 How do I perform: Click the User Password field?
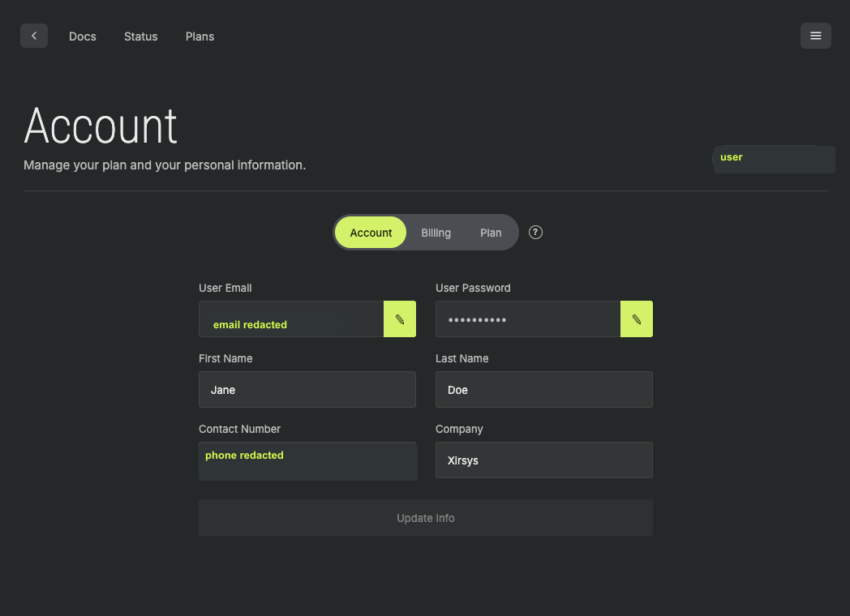(528, 319)
